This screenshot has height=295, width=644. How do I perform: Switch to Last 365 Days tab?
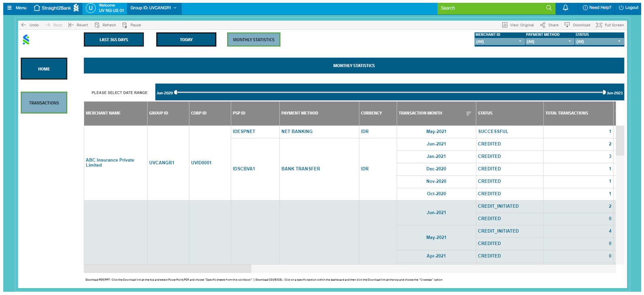tap(114, 40)
